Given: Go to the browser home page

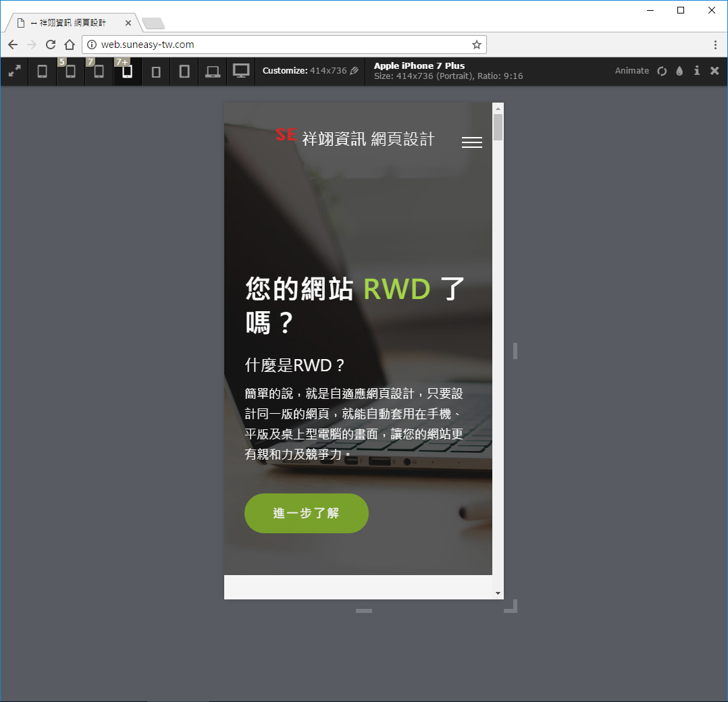Looking at the screenshot, I should pos(70,45).
